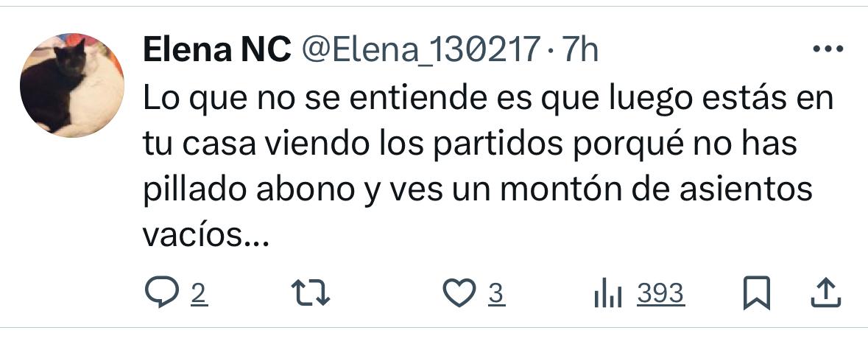Open the reply speech-bubble icon
This screenshot has height=347, width=868.
162,292
